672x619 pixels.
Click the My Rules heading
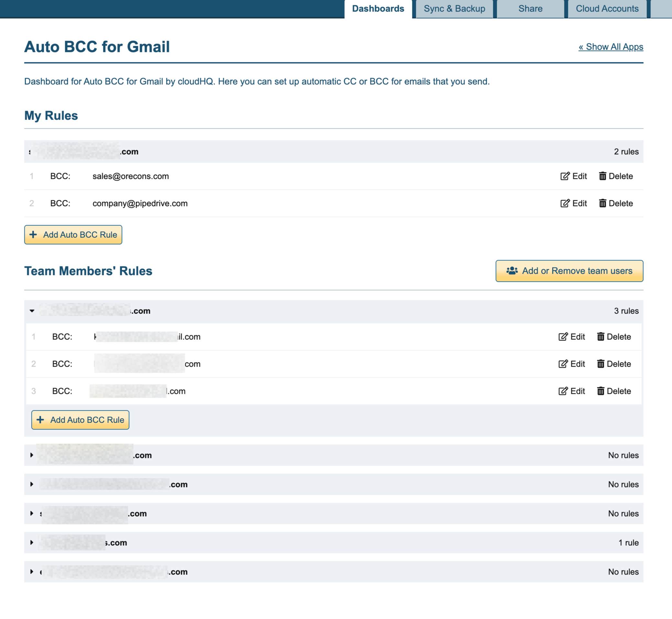pyautogui.click(x=51, y=116)
